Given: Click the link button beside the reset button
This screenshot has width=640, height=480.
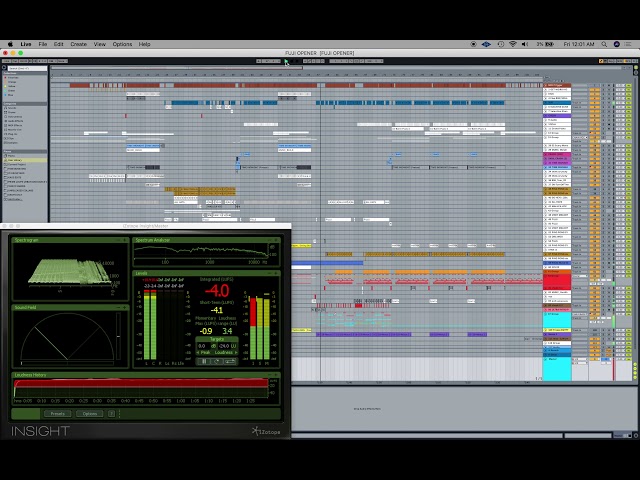Looking at the screenshot, I should tap(230, 362).
